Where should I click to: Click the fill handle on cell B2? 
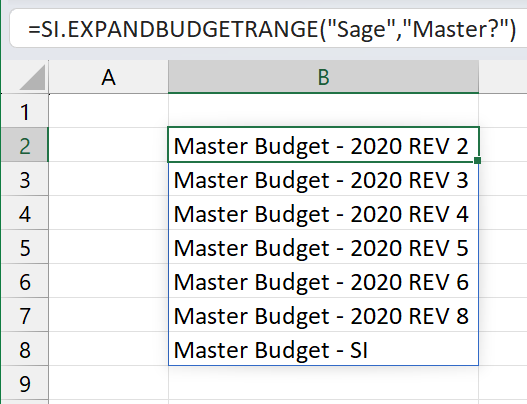477,161
